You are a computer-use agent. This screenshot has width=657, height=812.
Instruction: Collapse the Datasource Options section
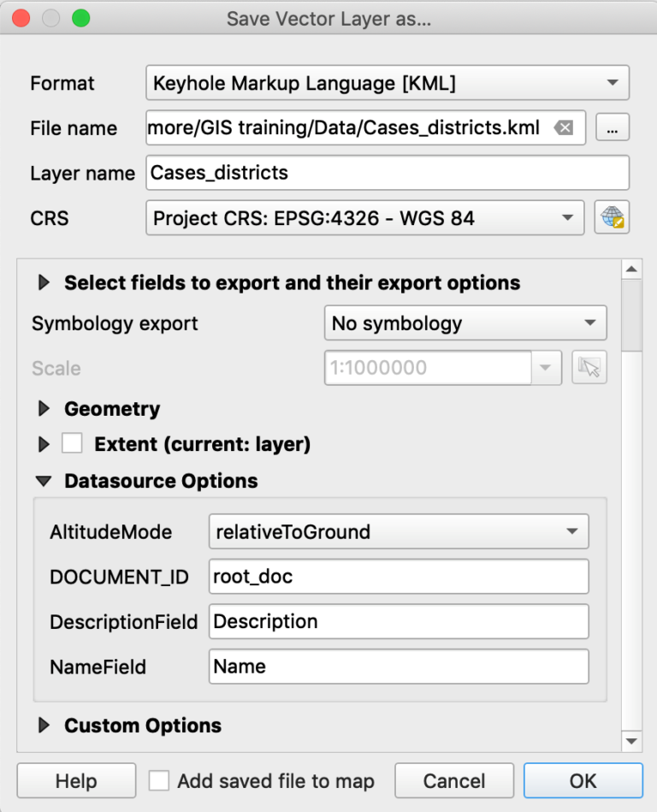(x=44, y=481)
